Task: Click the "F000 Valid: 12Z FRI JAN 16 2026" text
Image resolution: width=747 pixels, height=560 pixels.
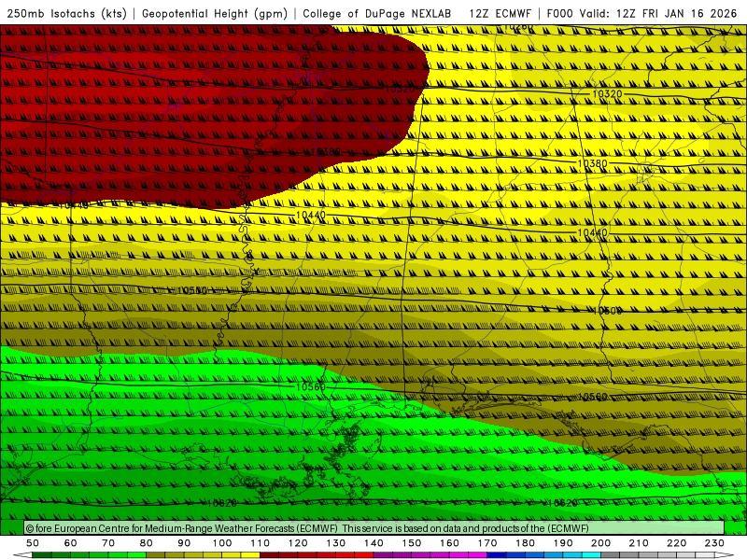Action: 641,13
